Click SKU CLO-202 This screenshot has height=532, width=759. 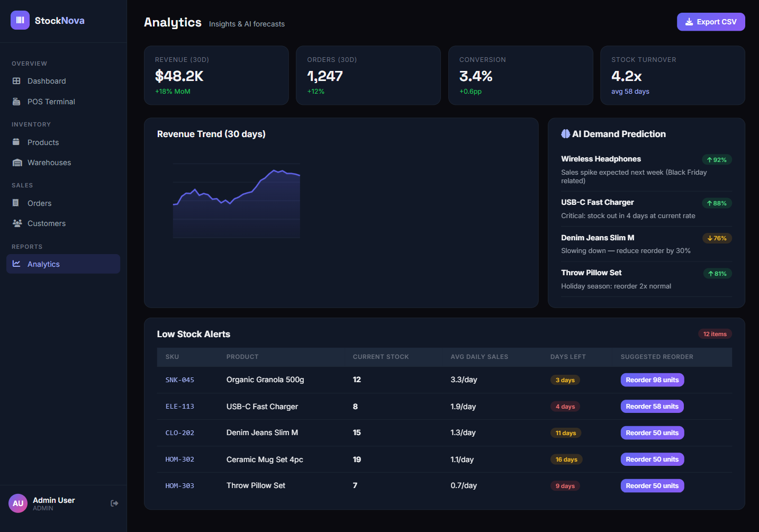(x=180, y=433)
